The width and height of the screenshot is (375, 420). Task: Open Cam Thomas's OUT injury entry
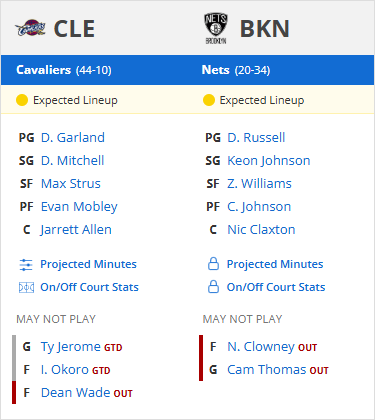point(278,370)
